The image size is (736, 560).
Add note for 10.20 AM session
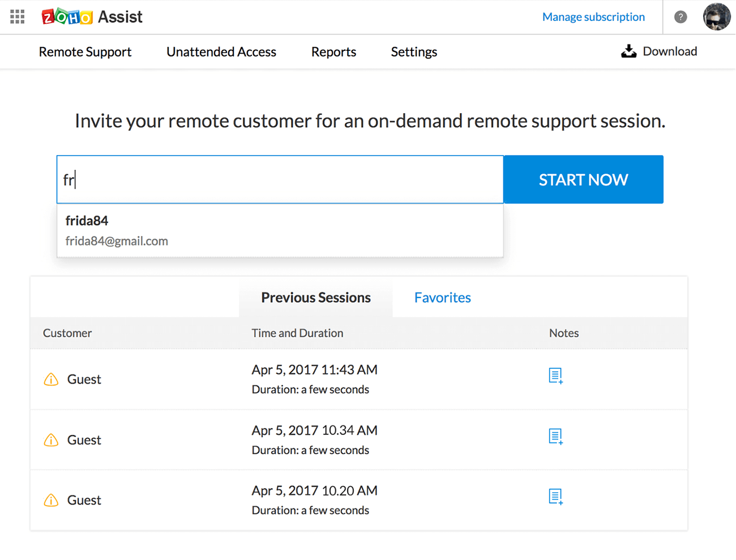(x=555, y=497)
